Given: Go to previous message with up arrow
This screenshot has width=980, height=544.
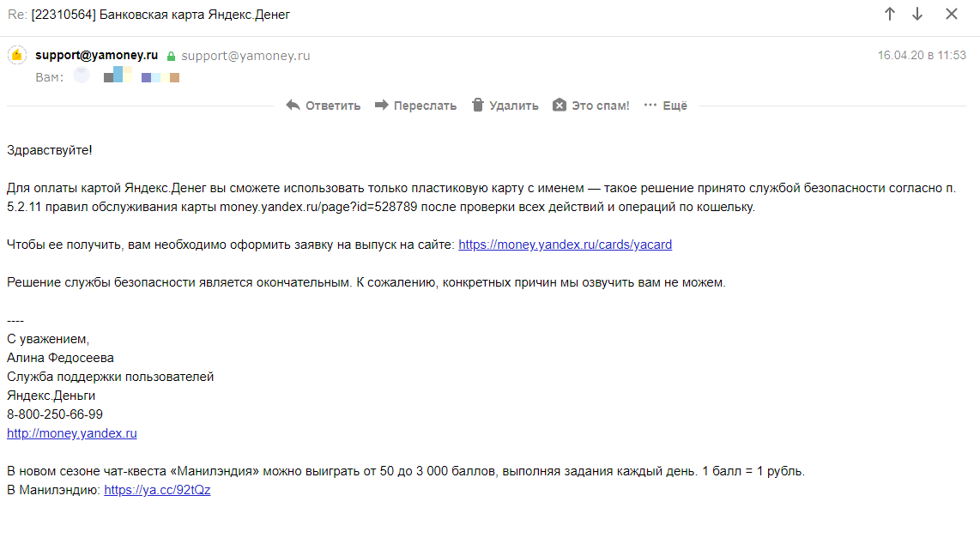Looking at the screenshot, I should coord(889,14).
